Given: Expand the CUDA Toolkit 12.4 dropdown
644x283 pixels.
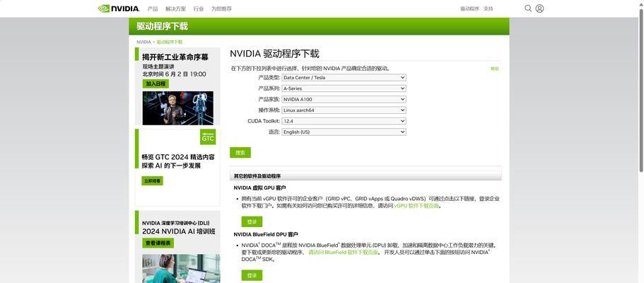Looking at the screenshot, I should (344, 121).
